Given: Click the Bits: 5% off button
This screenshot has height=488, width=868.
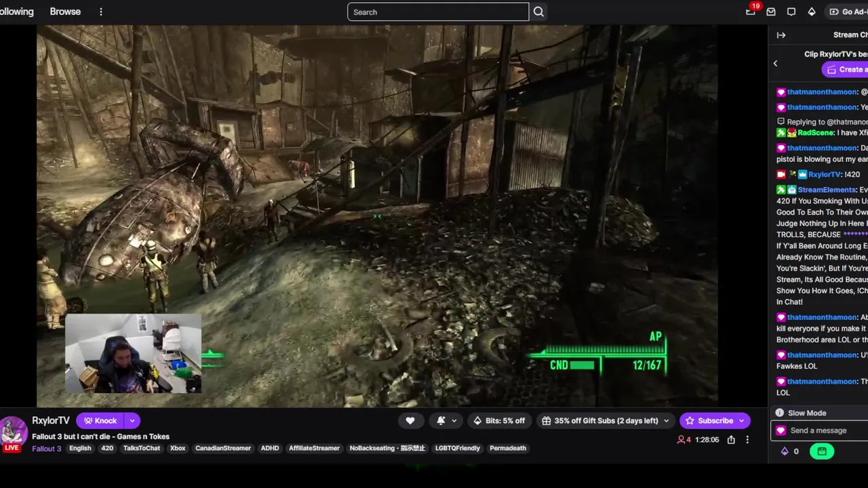Looking at the screenshot, I should click(x=500, y=421).
